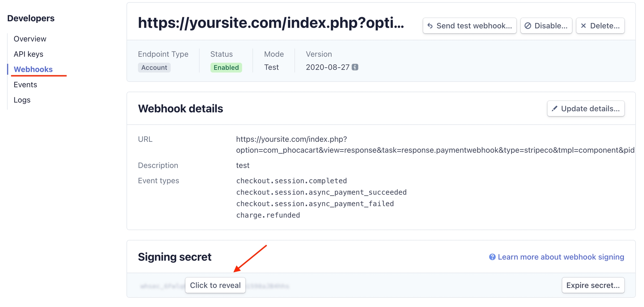Viewport: 644px width, 307px height.
Task: Delete the webhook endpoint
Action: (600, 26)
